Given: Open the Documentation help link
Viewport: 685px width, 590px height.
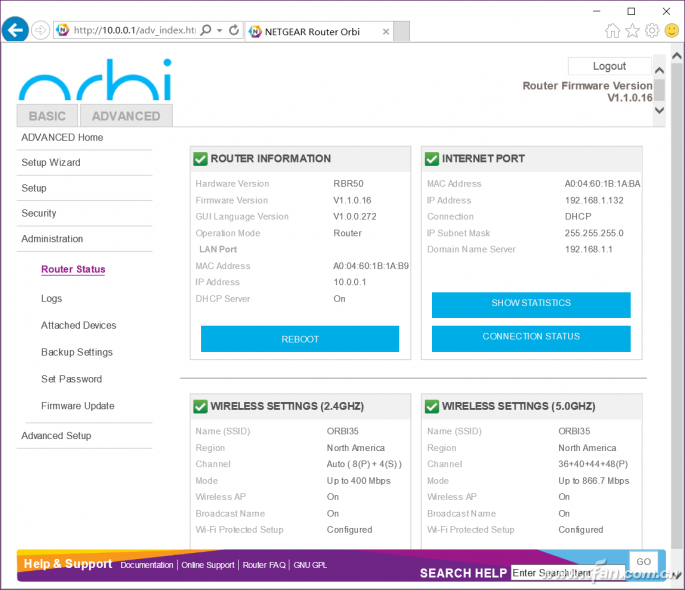Looking at the screenshot, I should [x=147, y=565].
